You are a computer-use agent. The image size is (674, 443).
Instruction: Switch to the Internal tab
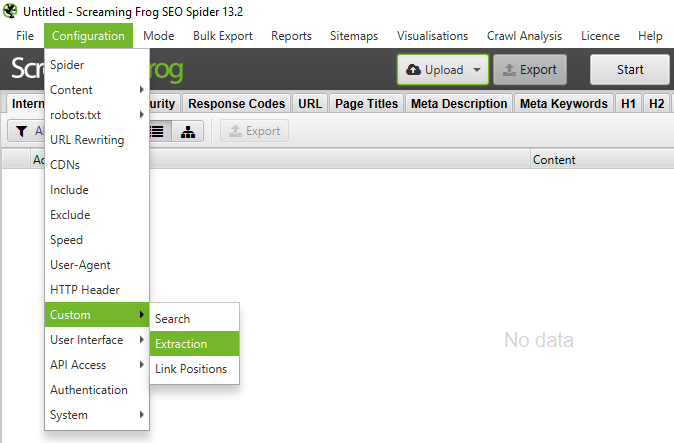tap(27, 104)
